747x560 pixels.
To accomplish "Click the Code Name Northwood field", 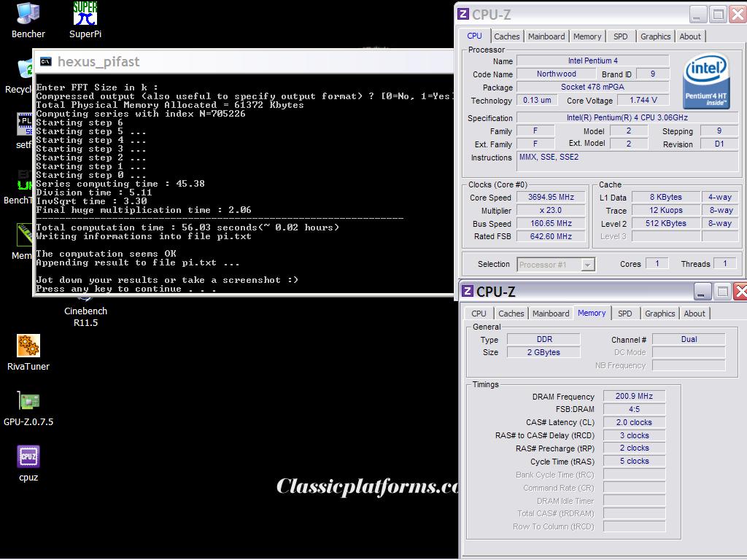I will [556, 74].
